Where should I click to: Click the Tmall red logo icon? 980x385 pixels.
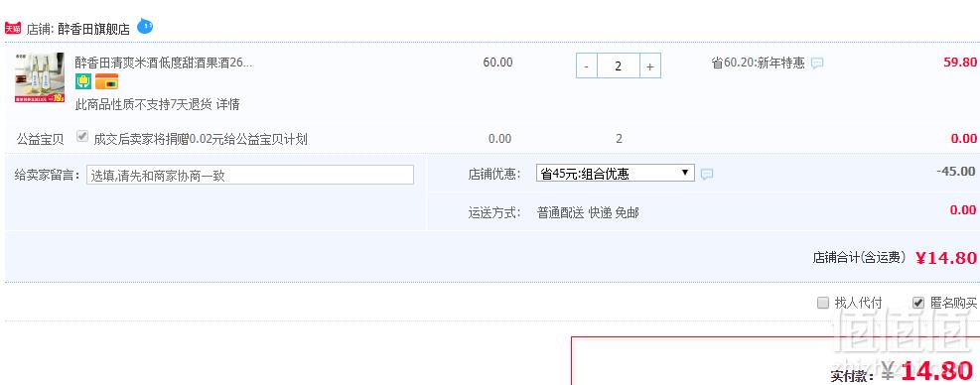(13, 29)
